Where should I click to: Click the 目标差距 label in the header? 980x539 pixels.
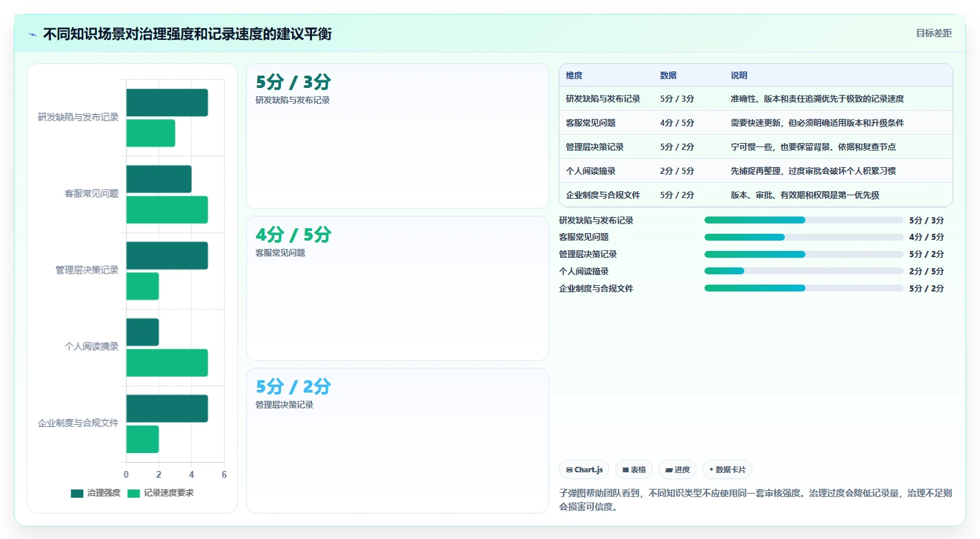(934, 33)
